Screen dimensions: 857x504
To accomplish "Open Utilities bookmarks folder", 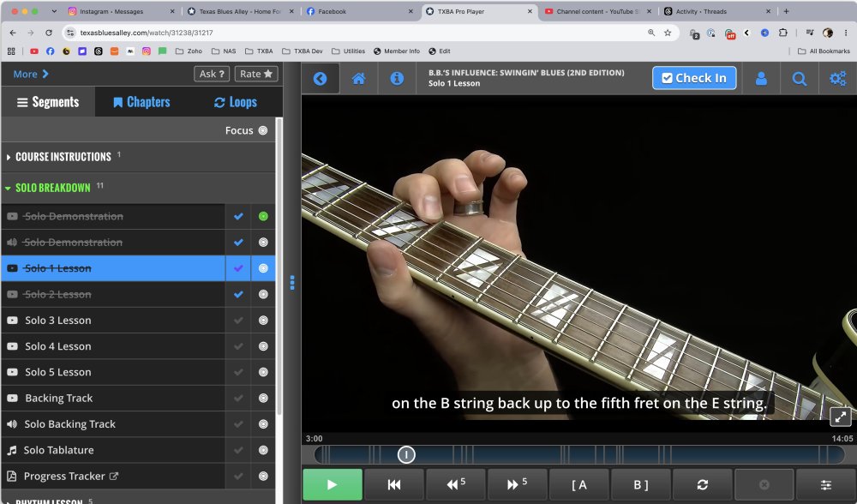I will 348,51.
